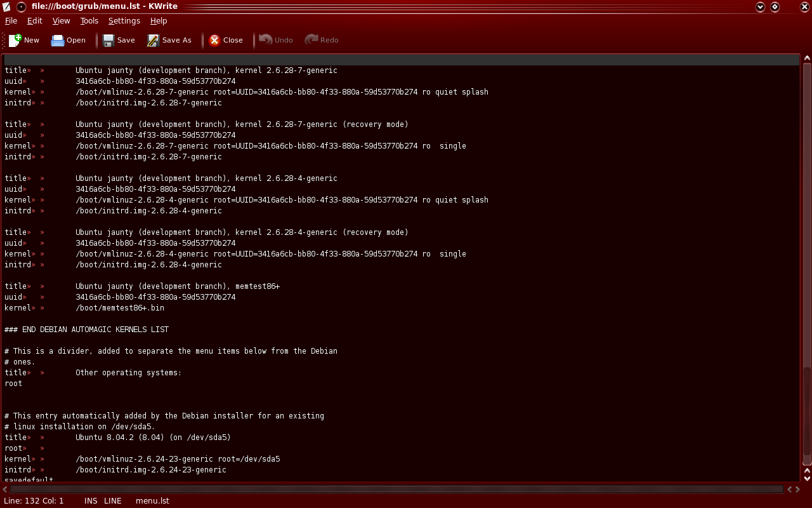Image resolution: width=812 pixels, height=508 pixels.
Task: Open the Tools menu
Action: (89, 21)
